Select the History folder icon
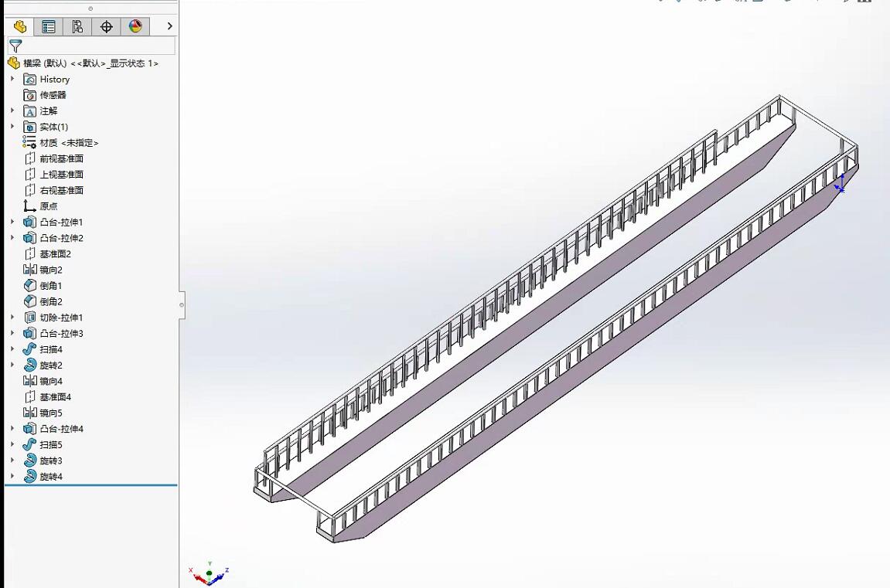Viewport: 890px width, 588px height. pos(29,80)
